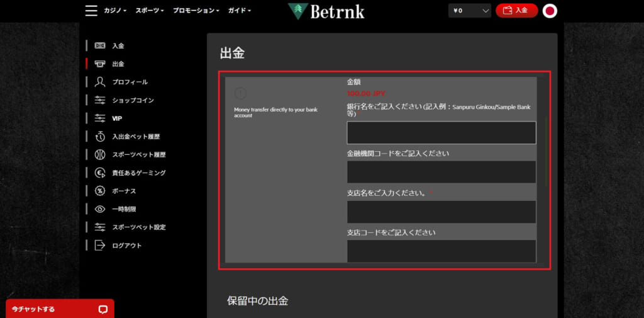This screenshot has width=644, height=318.
Task: Click the プロフィール profile icon
Action: 100,82
